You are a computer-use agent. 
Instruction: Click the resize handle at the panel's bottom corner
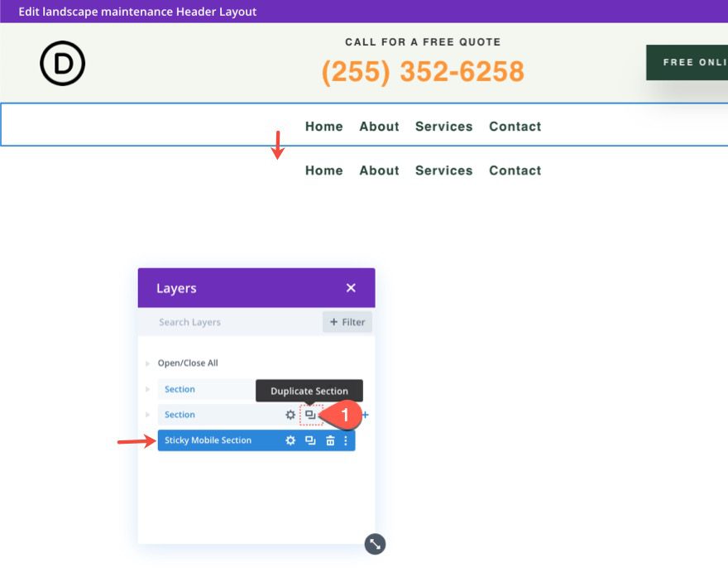[374, 544]
